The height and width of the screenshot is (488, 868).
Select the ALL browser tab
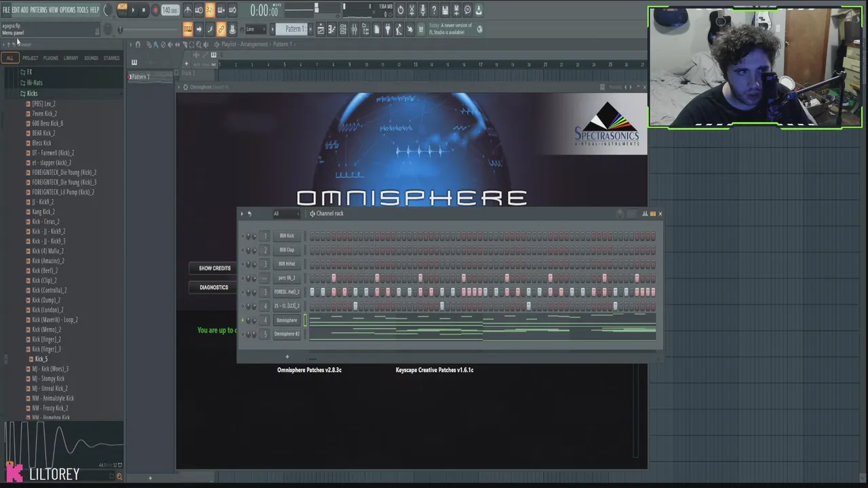pyautogui.click(x=9, y=58)
